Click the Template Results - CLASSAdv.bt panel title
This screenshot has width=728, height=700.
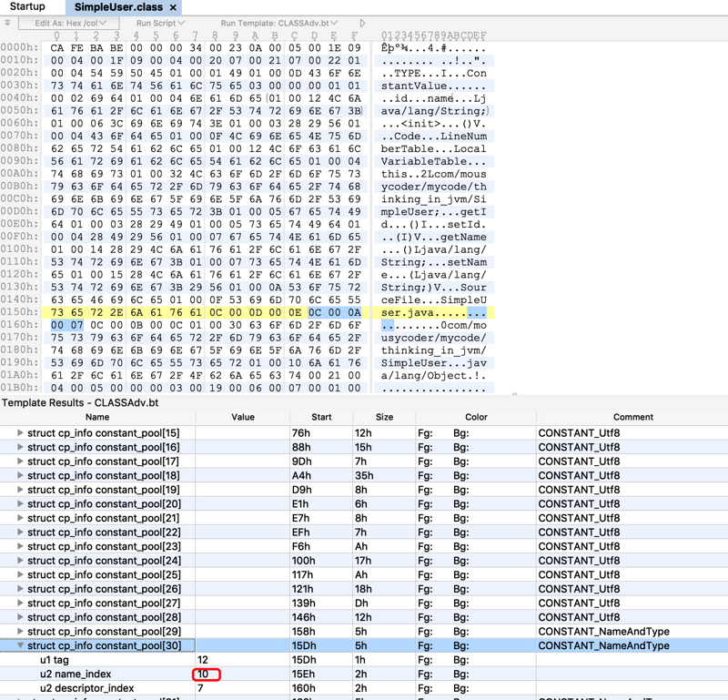[x=80, y=402]
